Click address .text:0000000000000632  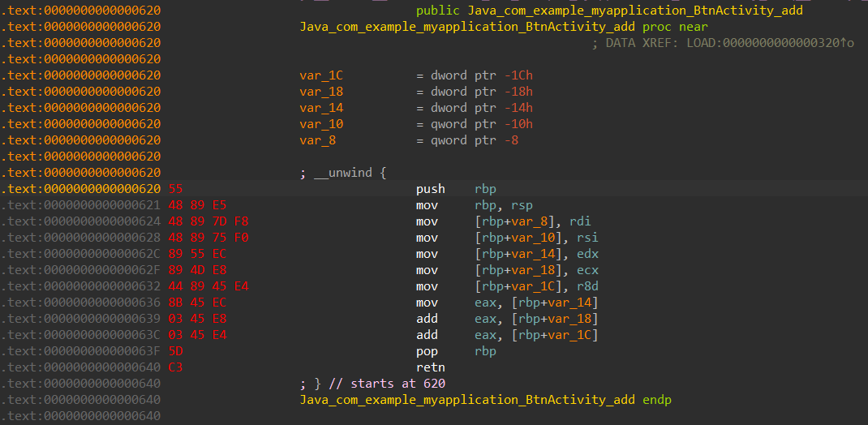tap(81, 286)
